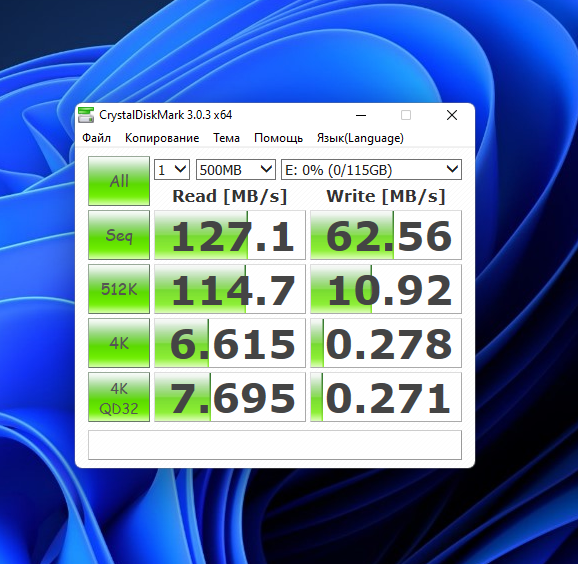Expand the 500MB test size dropdown
Image resolution: width=578 pixels, height=564 pixels.
pos(236,170)
